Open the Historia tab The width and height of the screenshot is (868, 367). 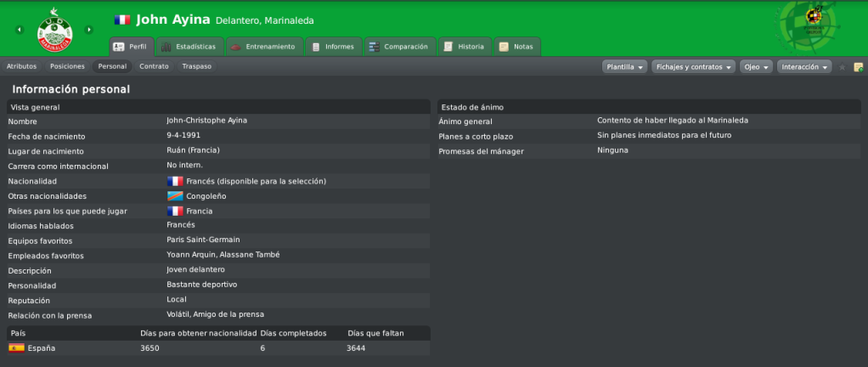pos(464,47)
